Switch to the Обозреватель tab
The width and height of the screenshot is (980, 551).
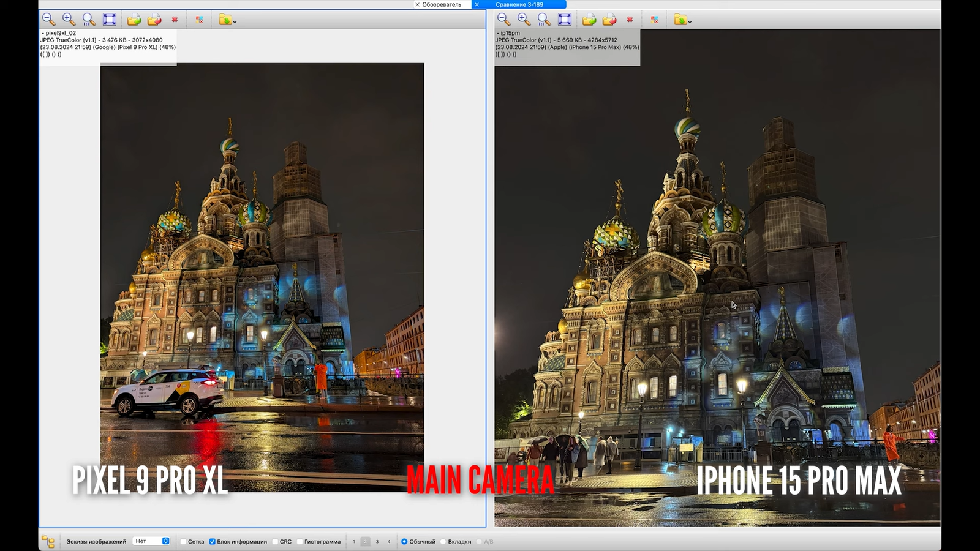point(441,4)
